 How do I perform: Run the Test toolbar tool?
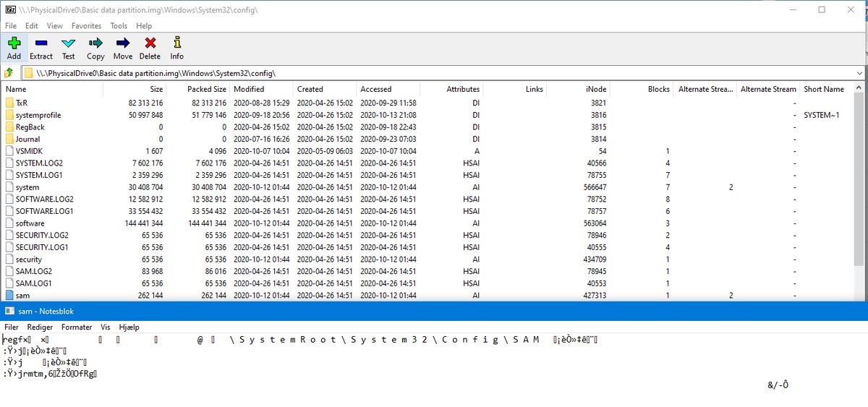point(69,43)
